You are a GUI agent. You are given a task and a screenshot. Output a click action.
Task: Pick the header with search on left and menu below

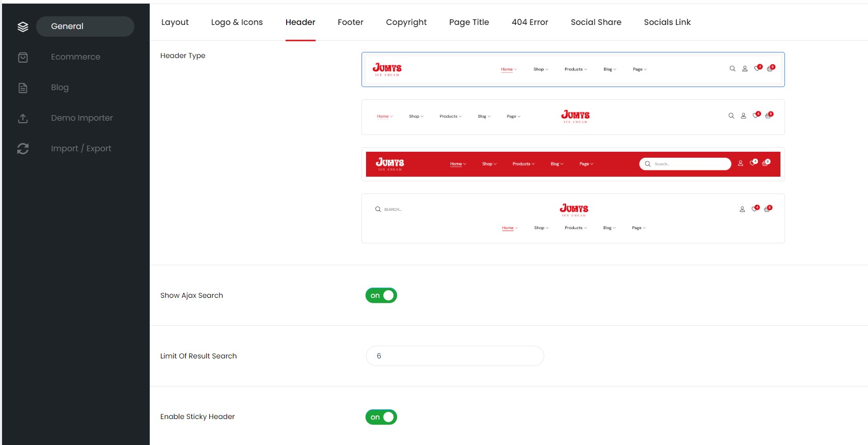[573, 218]
